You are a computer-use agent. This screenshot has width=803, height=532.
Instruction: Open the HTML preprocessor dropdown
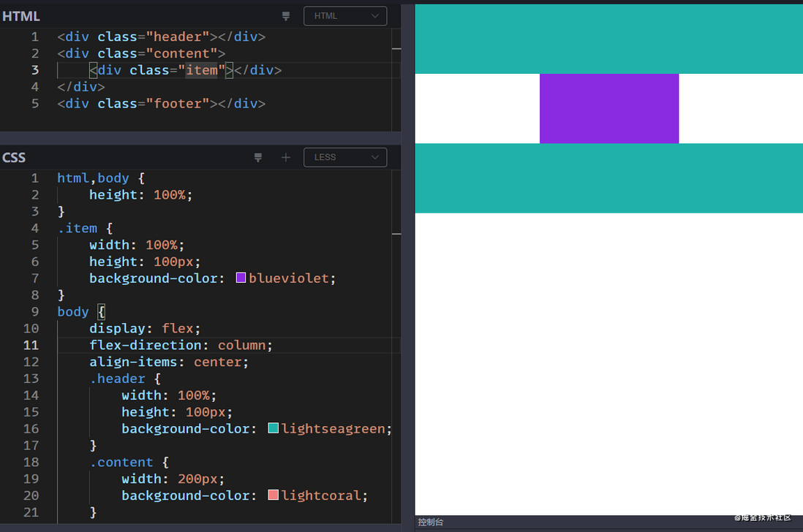pyautogui.click(x=345, y=16)
